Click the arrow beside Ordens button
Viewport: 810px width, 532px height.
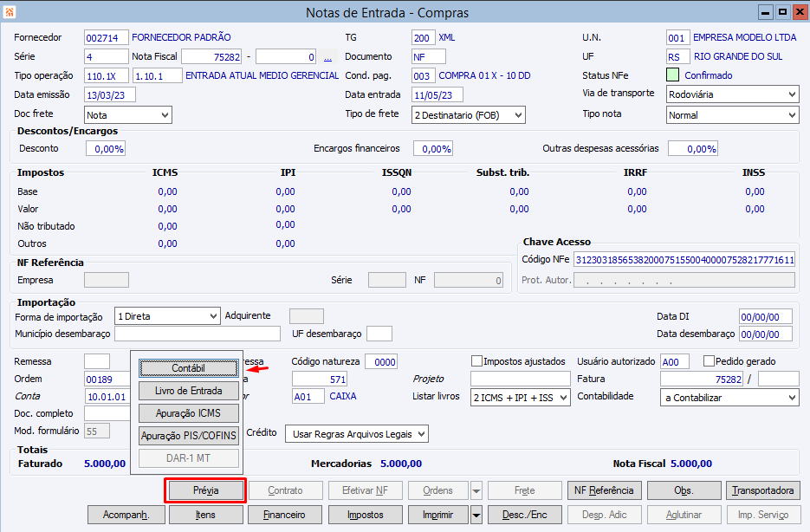coord(476,490)
